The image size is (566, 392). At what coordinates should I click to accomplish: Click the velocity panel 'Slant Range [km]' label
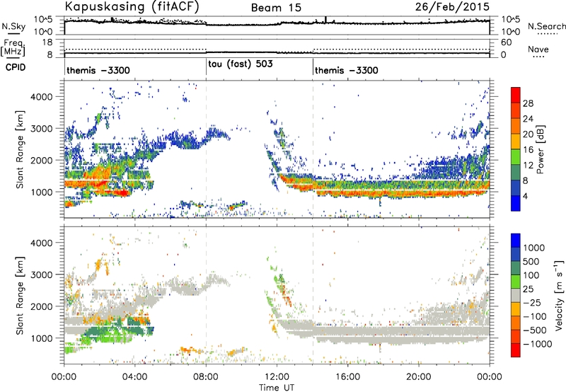pos(20,296)
